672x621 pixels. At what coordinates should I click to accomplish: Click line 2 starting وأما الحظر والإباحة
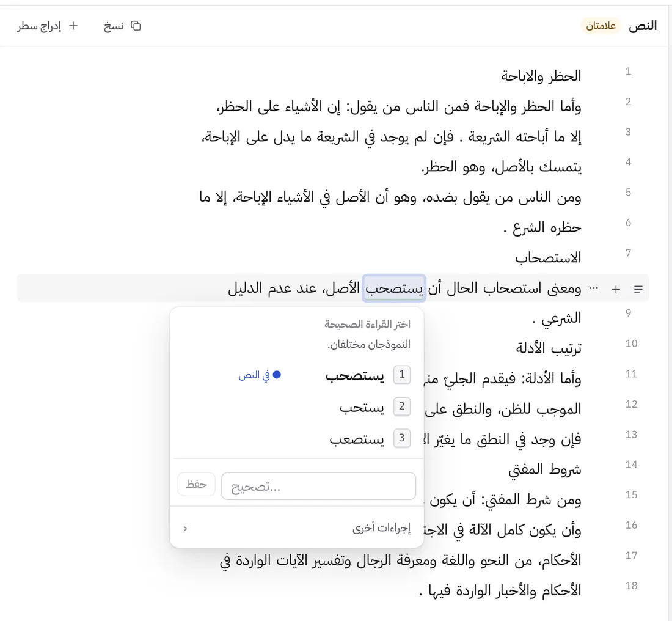pyautogui.click(x=398, y=106)
